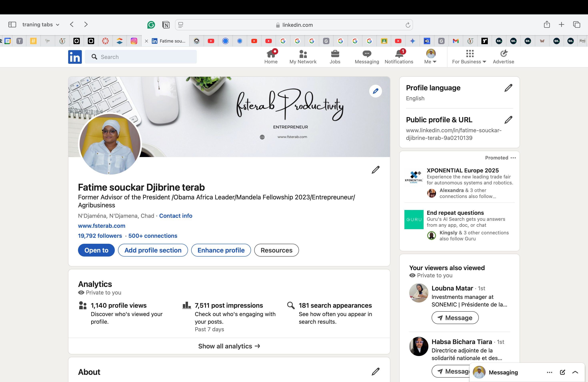Image resolution: width=588 pixels, height=382 pixels.
Task: Click in the LinkedIn Search field
Action: pos(141,57)
